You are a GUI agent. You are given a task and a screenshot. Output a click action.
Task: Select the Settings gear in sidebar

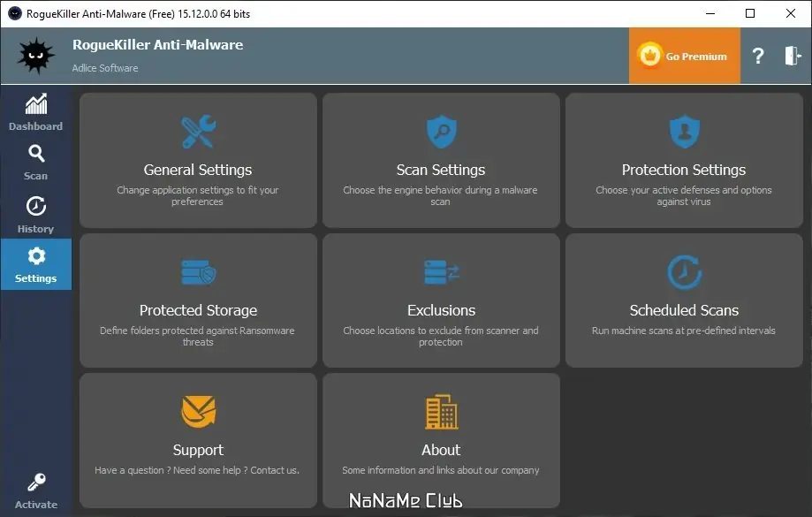(x=36, y=256)
